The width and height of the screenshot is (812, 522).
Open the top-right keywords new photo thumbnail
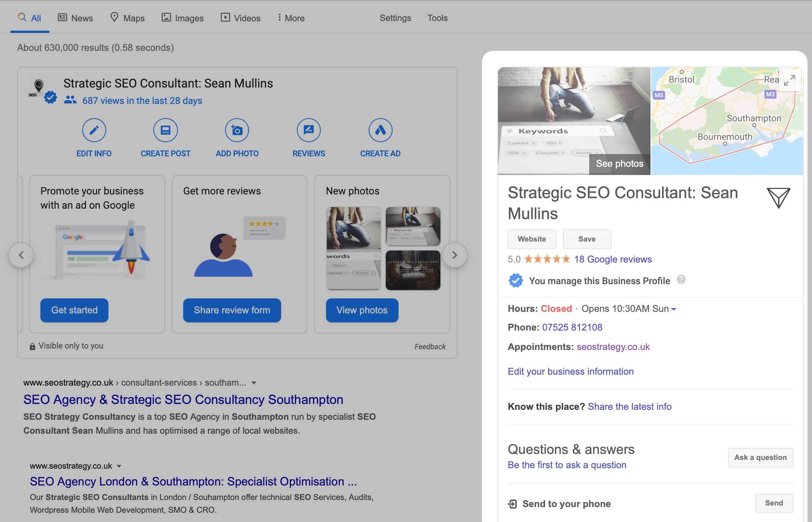[x=413, y=226]
